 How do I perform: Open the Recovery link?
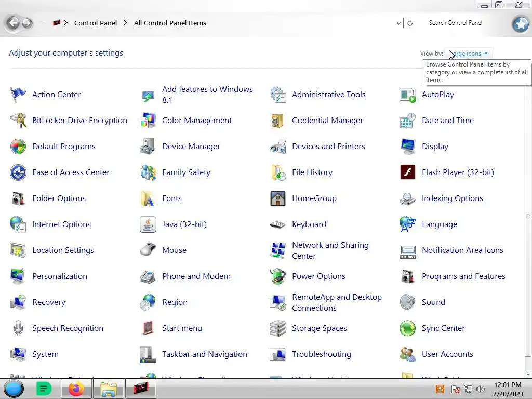(x=49, y=302)
